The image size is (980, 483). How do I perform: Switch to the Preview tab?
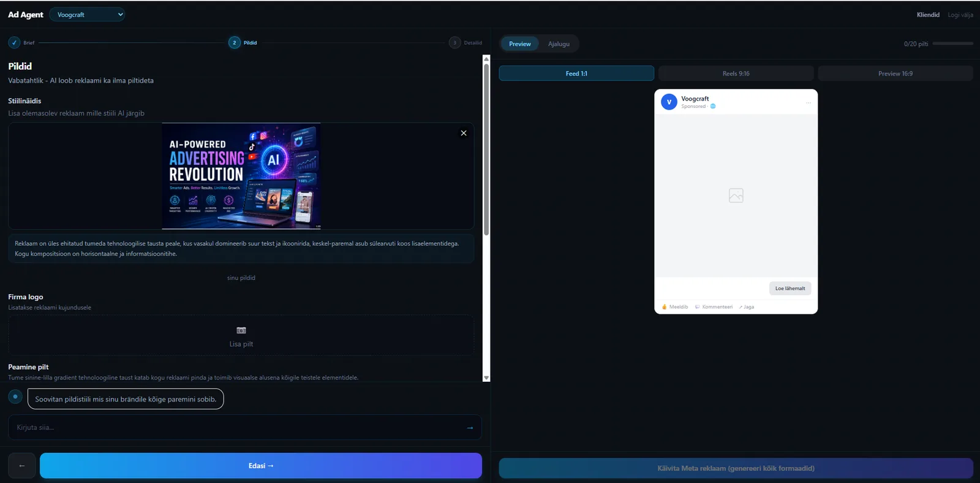[520, 44]
